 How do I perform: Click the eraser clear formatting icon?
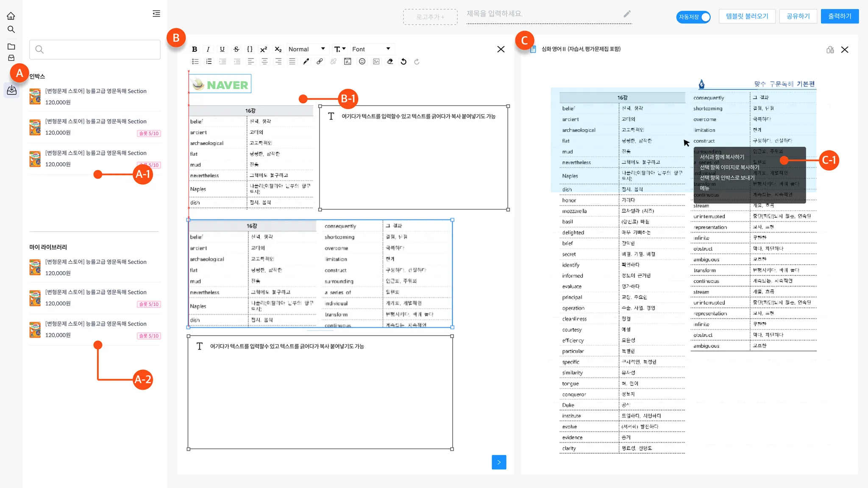point(390,61)
